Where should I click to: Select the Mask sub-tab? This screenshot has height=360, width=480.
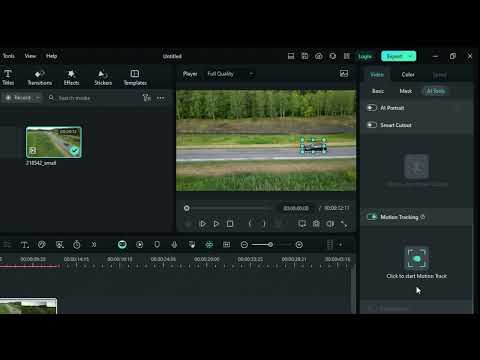[x=406, y=91]
